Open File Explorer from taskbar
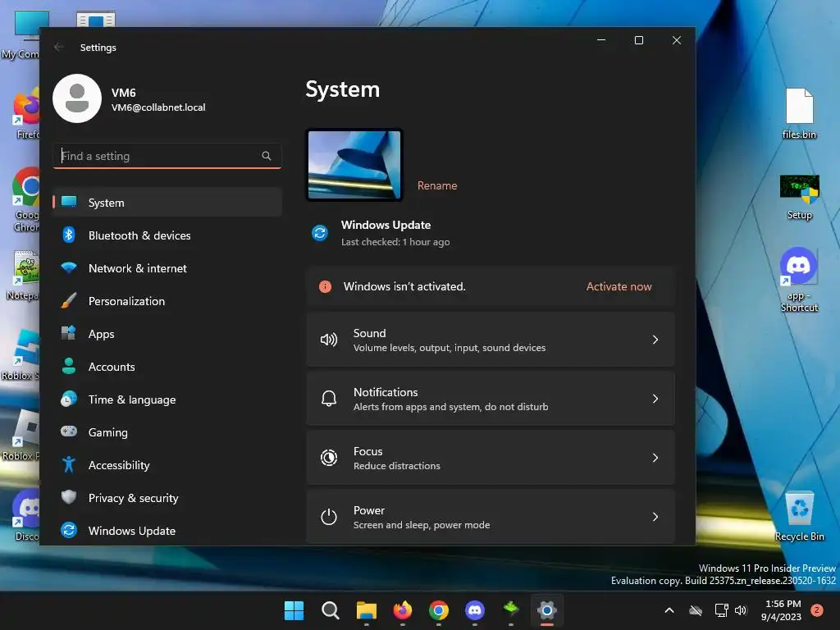 tap(367, 610)
